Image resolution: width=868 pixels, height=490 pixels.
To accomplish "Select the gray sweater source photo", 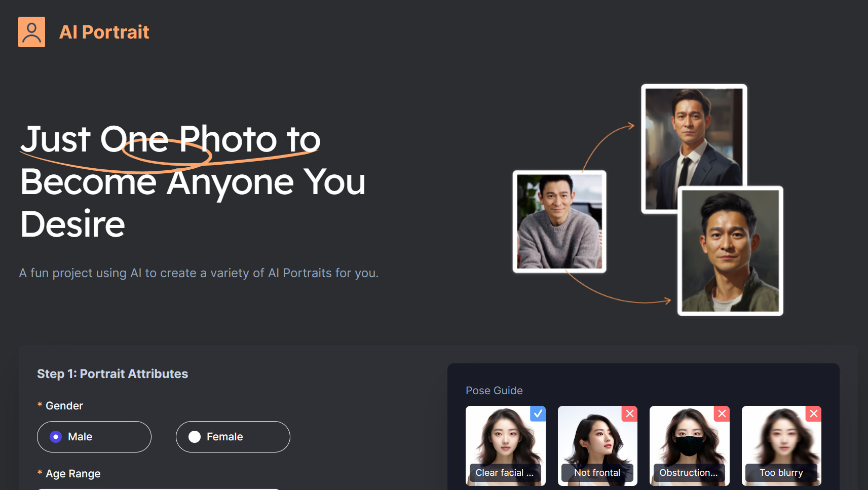I will (559, 221).
